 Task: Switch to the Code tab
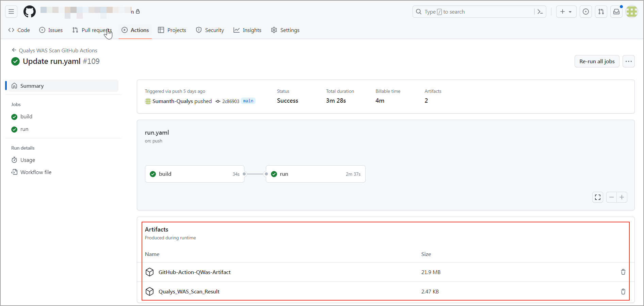click(x=19, y=30)
